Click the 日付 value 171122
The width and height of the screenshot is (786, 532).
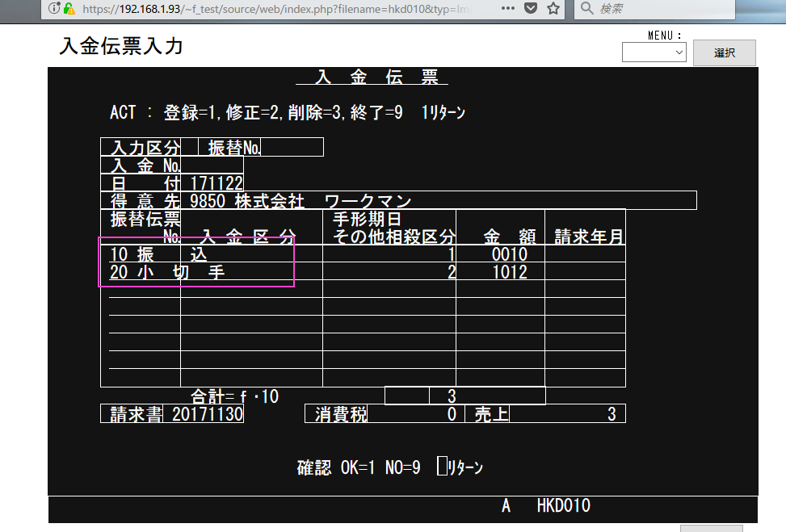pos(216,183)
